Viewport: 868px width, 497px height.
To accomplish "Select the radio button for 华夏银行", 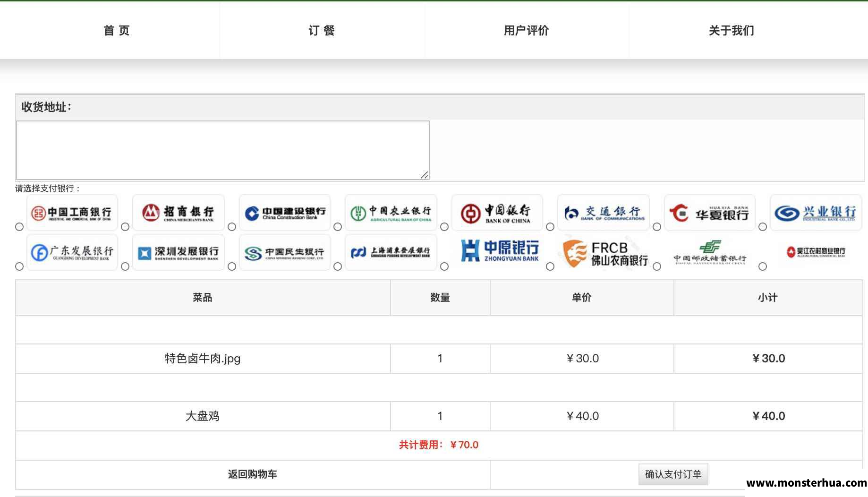I will click(657, 227).
